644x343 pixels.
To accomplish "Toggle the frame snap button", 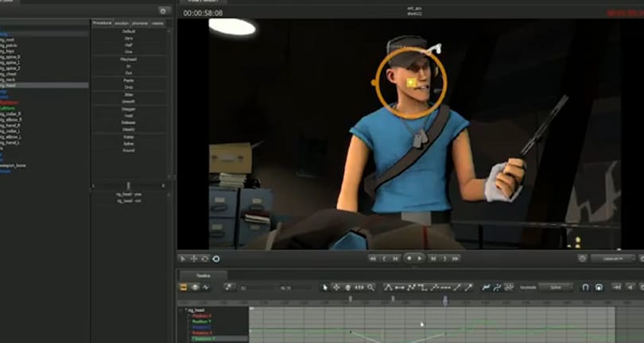I will coord(599,287).
